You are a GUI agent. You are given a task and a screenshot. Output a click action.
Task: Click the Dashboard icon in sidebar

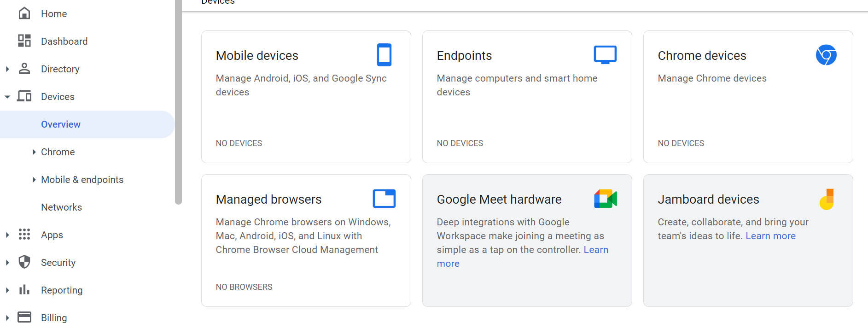pos(24,41)
